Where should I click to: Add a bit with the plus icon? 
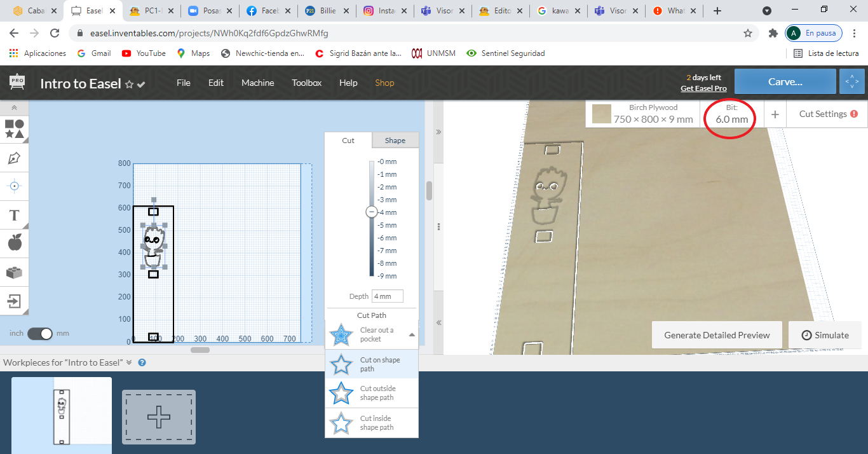pos(775,114)
